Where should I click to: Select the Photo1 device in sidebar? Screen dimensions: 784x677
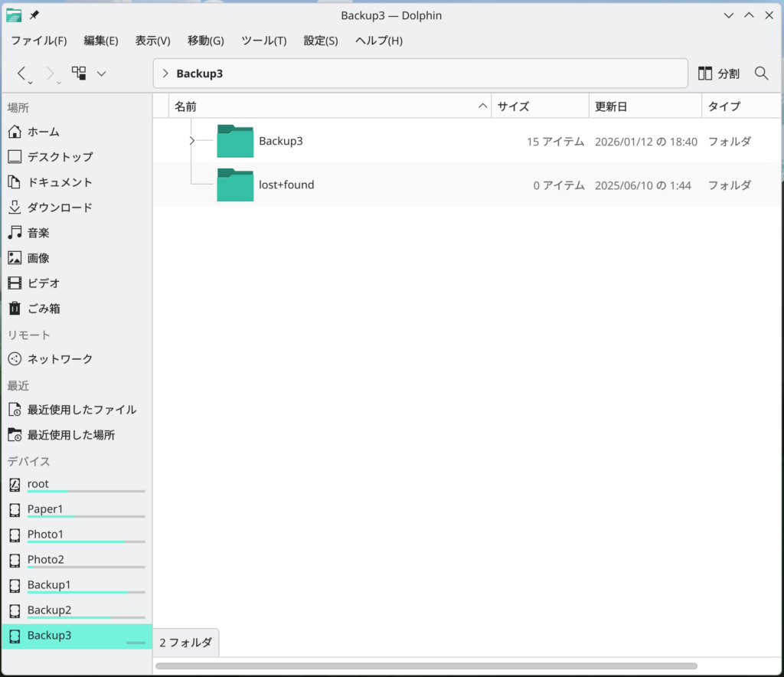click(x=46, y=535)
